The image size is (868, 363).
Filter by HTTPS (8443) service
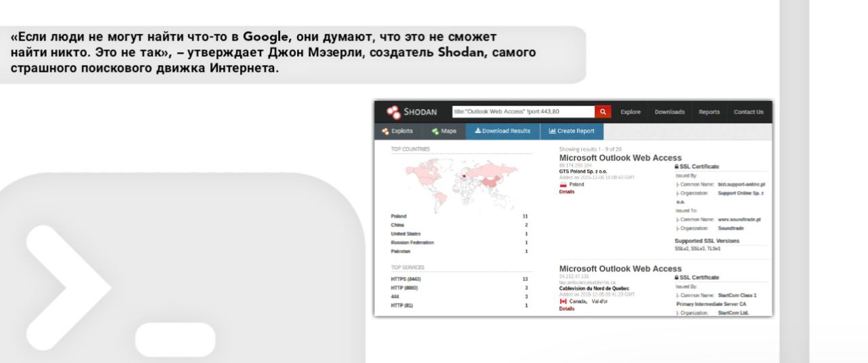point(406,279)
